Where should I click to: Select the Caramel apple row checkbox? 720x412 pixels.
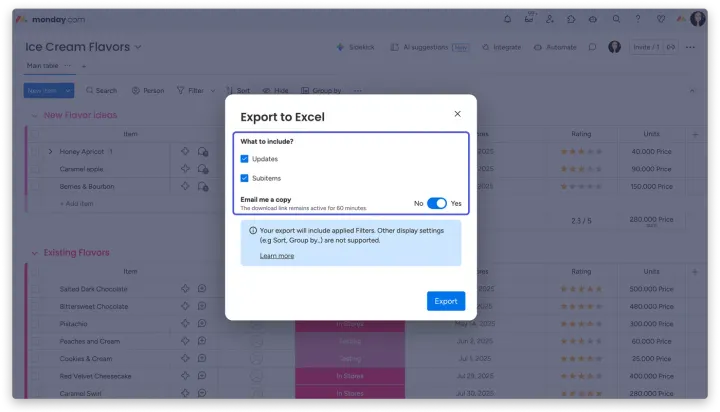click(x=35, y=169)
